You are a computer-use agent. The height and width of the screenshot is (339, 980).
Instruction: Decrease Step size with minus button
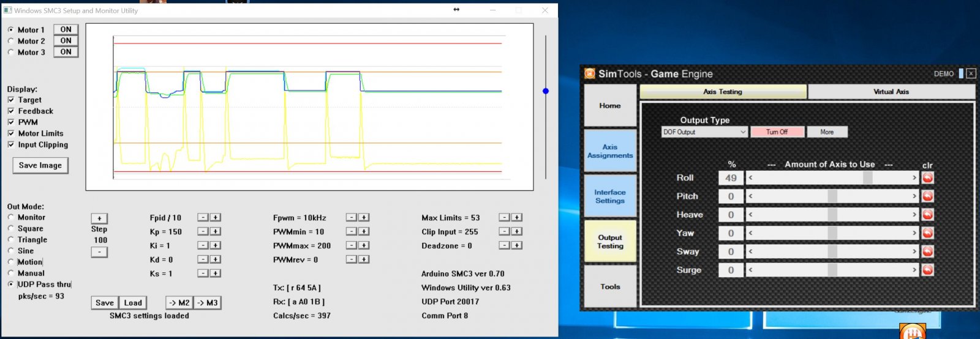pos(99,252)
